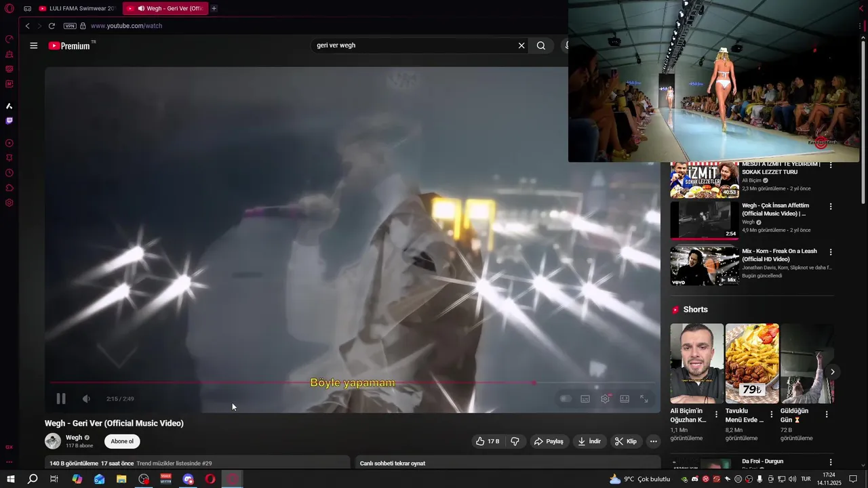Open options for Da Froi - Durgun video
Viewport: 868px width, 488px height.
tap(831, 462)
